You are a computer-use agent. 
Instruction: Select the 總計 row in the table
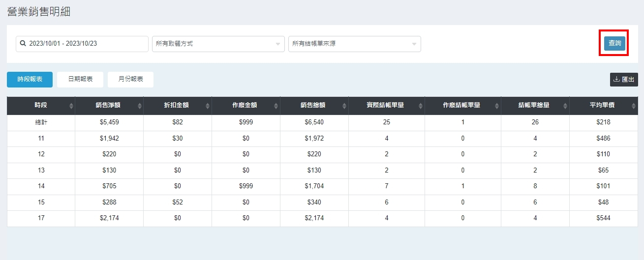(41, 122)
